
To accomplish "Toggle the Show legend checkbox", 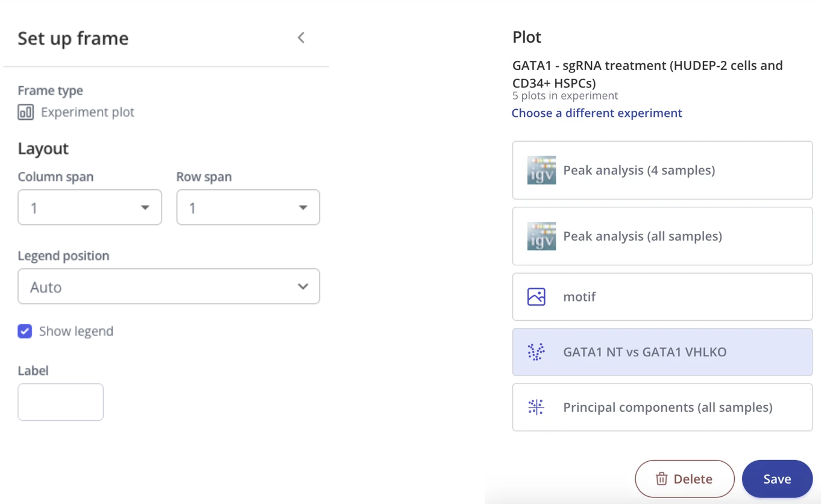I will click(25, 331).
